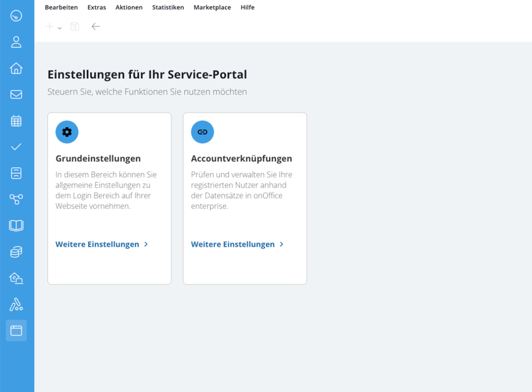Open the email envelope icon in sidebar

(x=16, y=94)
